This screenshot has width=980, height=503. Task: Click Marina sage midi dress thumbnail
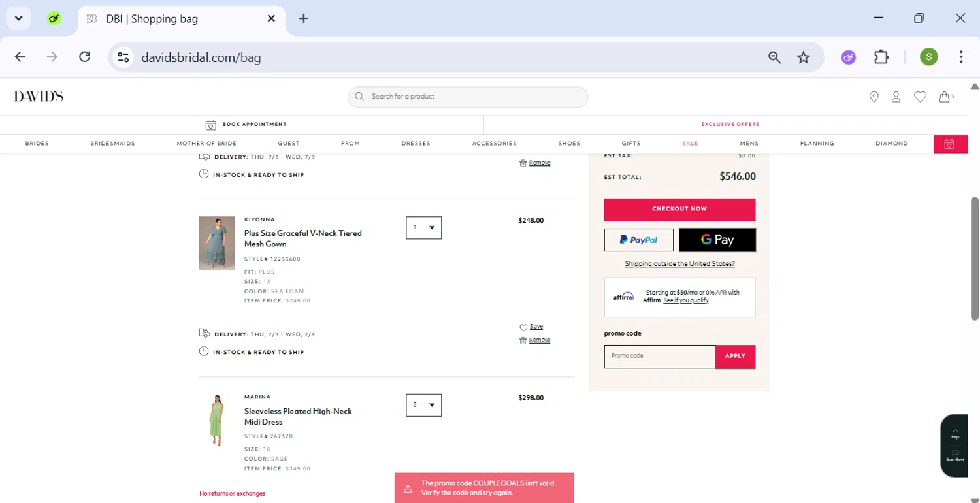coord(217,420)
